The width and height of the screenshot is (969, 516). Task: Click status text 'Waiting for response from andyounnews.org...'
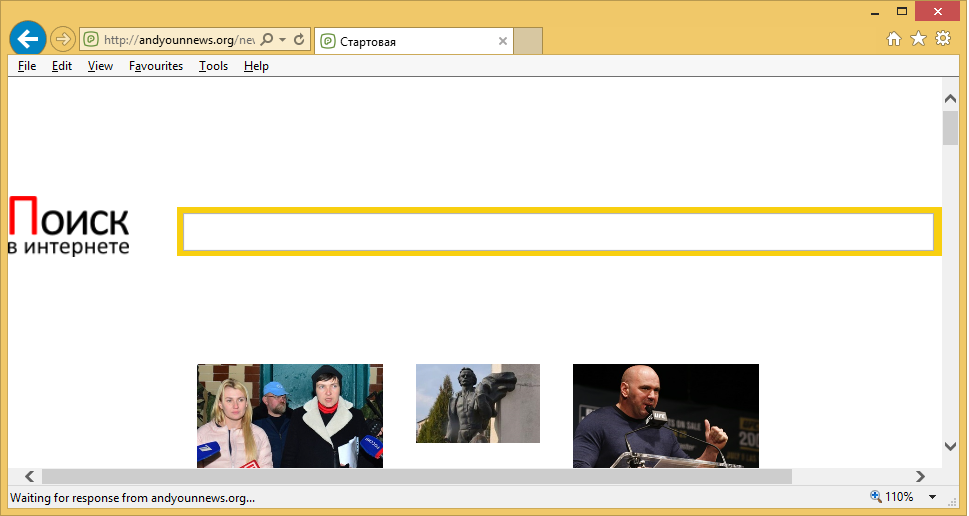[132, 498]
